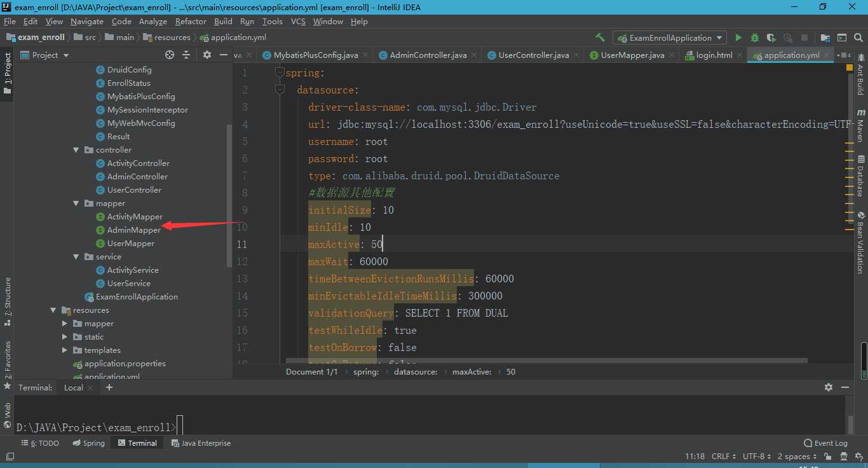Expand the static folder in tree
The width and height of the screenshot is (868, 468).
(x=65, y=337)
